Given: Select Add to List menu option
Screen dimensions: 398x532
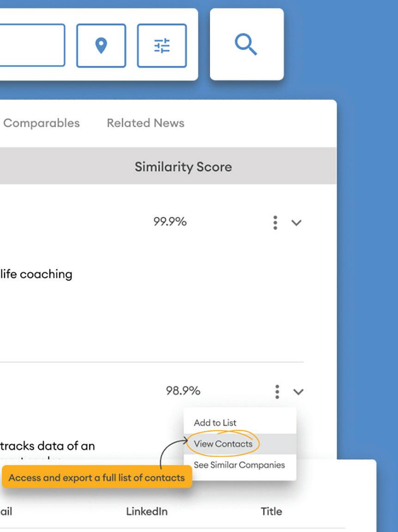Looking at the screenshot, I should point(215,422).
